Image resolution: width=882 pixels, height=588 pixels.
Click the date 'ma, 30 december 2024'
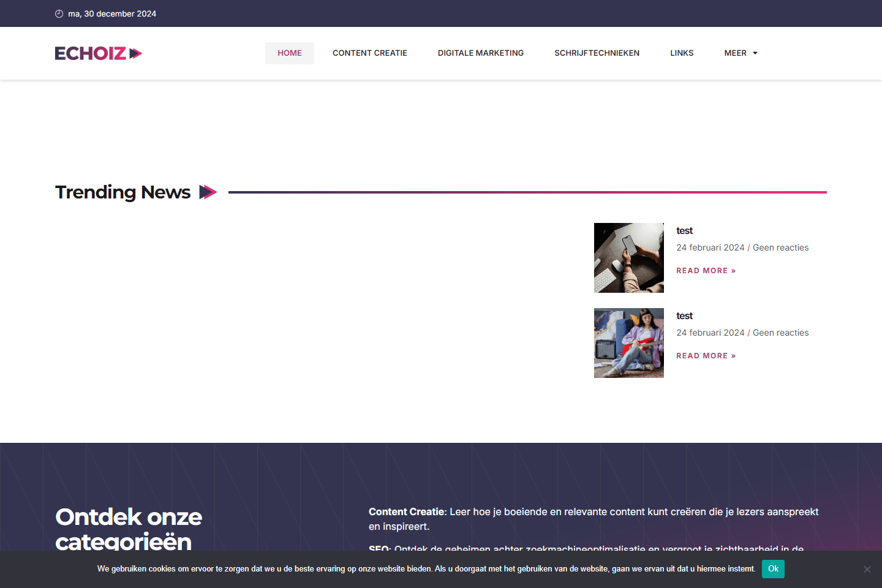point(112,13)
